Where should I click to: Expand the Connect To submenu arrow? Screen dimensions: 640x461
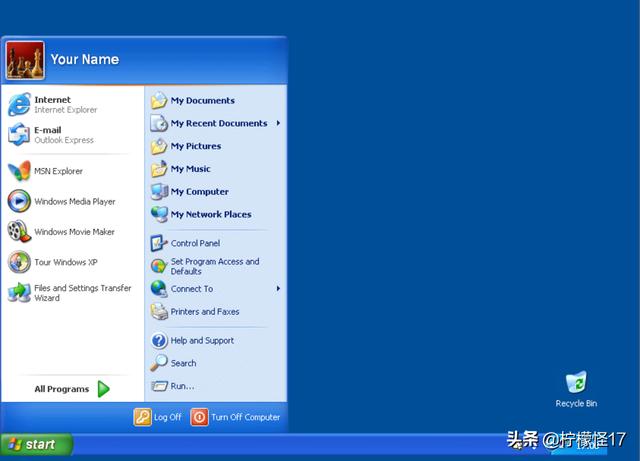278,289
